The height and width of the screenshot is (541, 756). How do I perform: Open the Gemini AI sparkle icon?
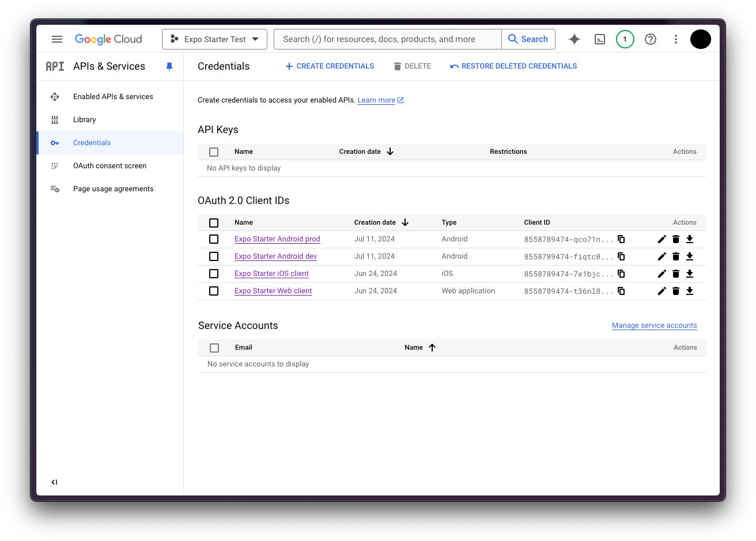(574, 39)
